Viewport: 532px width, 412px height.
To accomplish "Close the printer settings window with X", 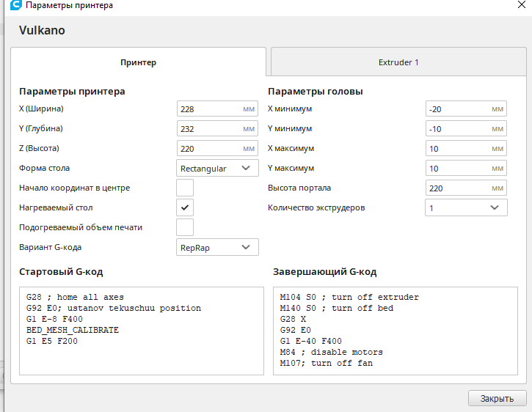I will (521, 4).
